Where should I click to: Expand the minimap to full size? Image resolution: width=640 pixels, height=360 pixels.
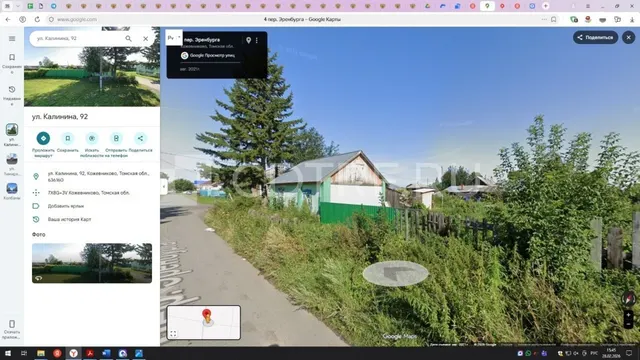[x=173, y=333]
